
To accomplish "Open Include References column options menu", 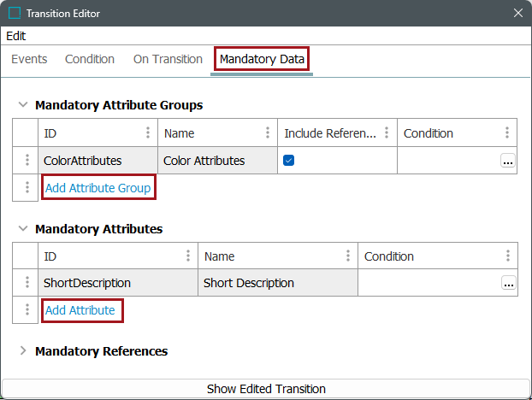I will pyautogui.click(x=387, y=132).
